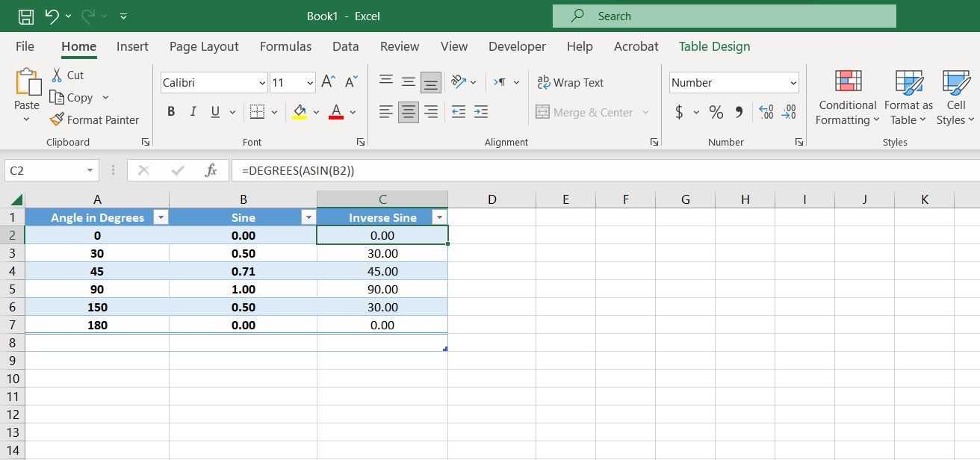Open Conditional Formatting menu
Screen dimensions: 980x460
(847, 98)
